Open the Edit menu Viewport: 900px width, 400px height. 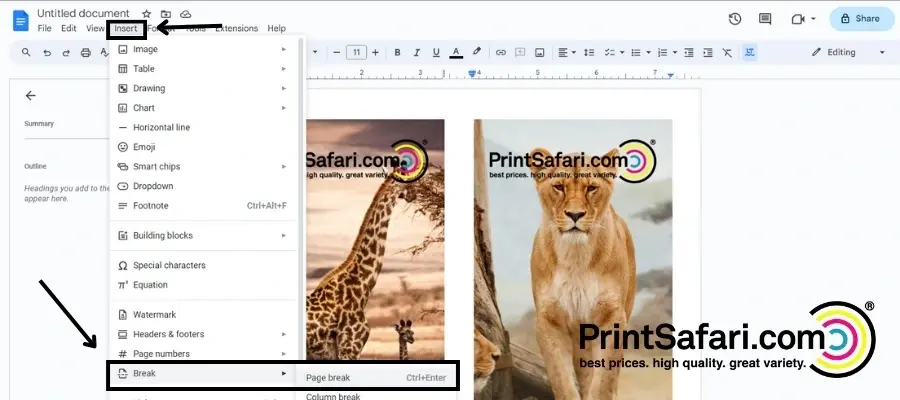click(69, 28)
